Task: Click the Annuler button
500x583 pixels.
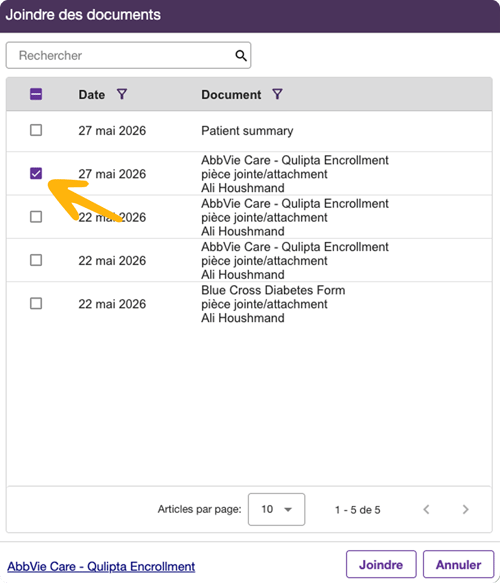Action: click(458, 564)
